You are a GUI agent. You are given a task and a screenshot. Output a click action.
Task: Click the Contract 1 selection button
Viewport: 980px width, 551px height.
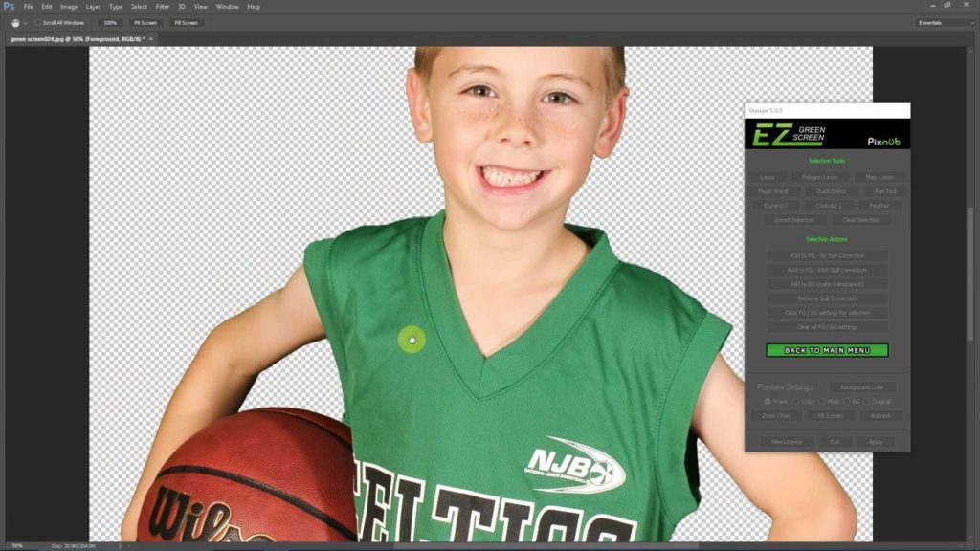pyautogui.click(x=828, y=206)
